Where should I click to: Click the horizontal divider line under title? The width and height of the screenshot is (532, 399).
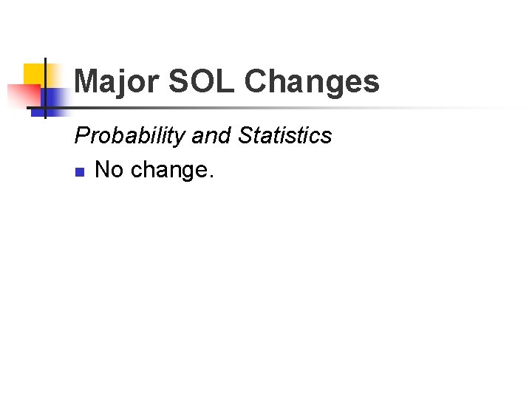pos(271,108)
